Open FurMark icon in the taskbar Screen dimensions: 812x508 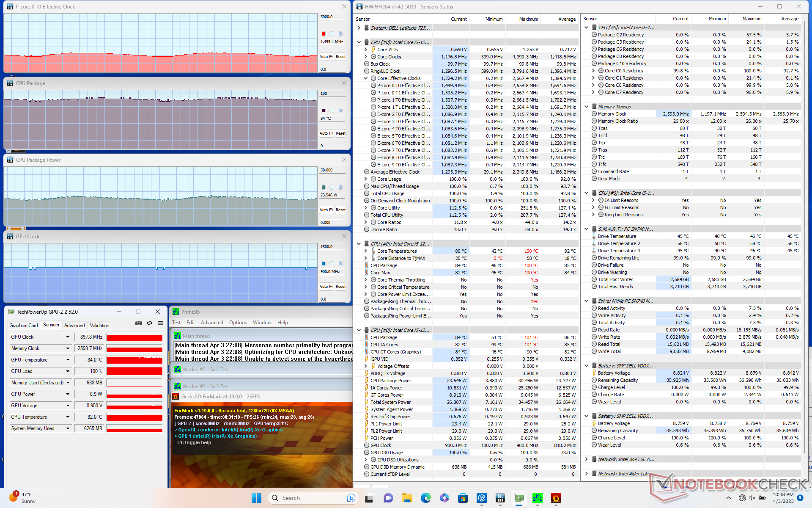[556, 498]
